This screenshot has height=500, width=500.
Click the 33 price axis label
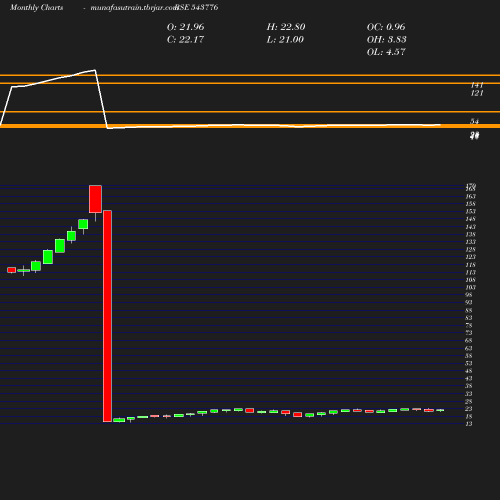point(469,394)
